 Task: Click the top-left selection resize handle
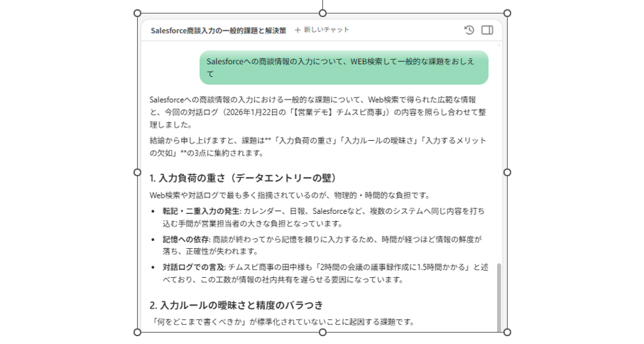pyautogui.click(x=138, y=14)
